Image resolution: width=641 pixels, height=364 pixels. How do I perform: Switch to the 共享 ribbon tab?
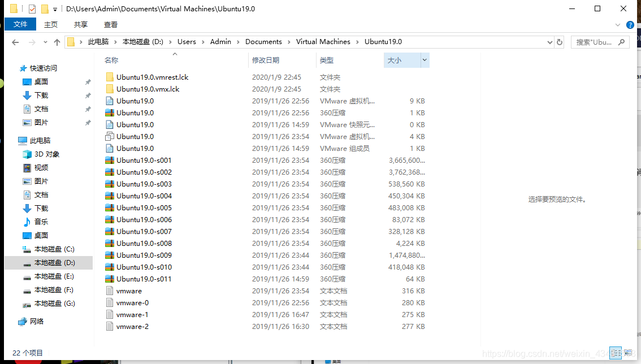pos(80,24)
